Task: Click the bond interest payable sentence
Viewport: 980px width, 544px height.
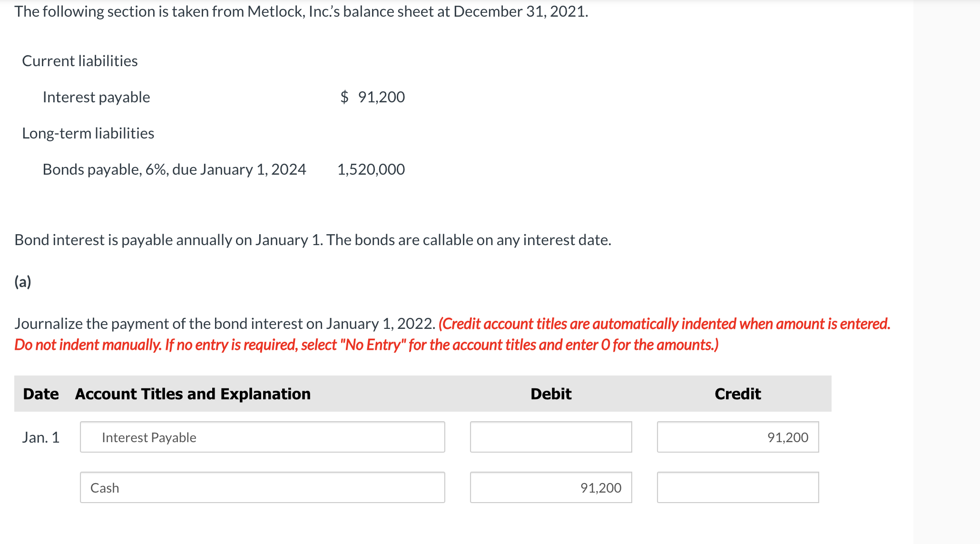Action: pos(313,240)
